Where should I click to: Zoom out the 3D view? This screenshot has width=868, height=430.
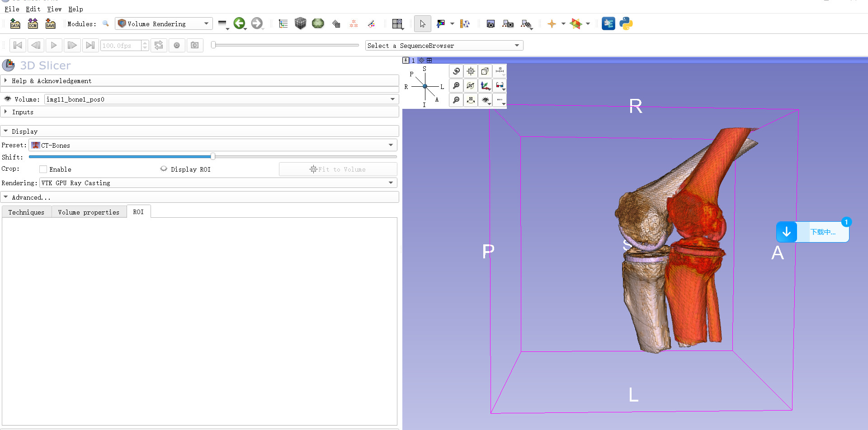456,100
